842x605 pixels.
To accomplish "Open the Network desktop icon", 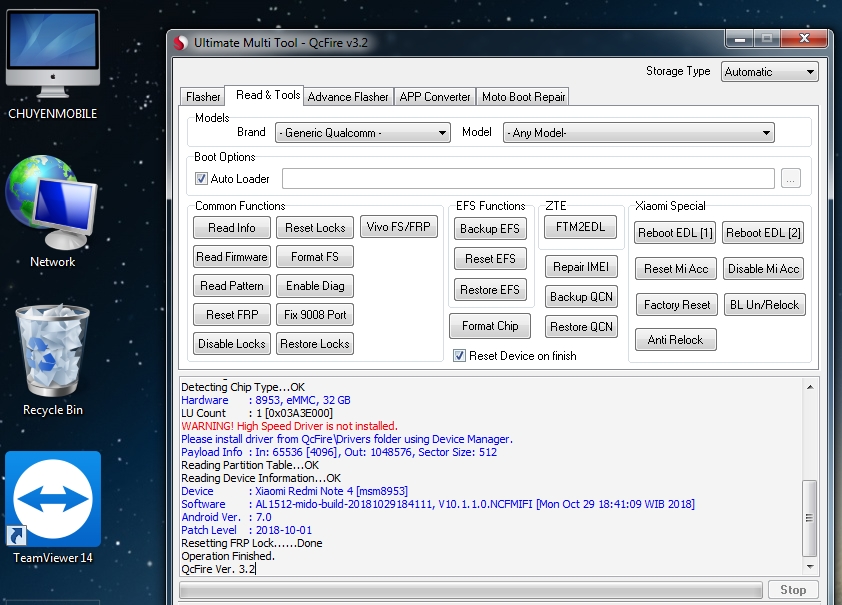I will click(53, 212).
